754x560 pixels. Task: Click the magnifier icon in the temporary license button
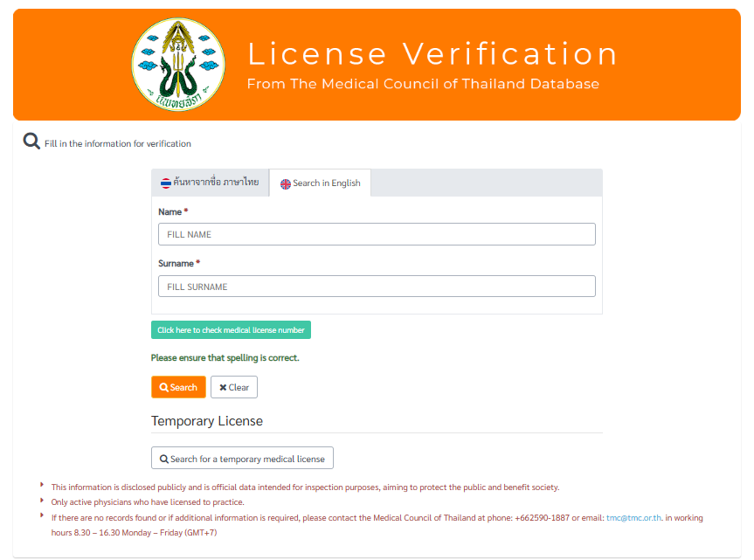[163, 459]
